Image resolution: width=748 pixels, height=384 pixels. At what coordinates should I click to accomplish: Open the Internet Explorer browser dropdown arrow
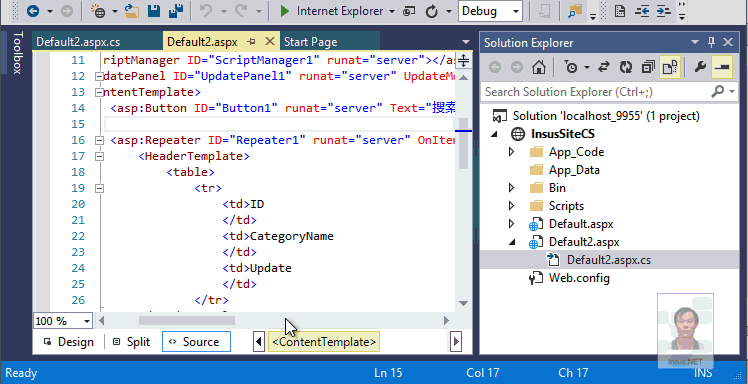[392, 11]
